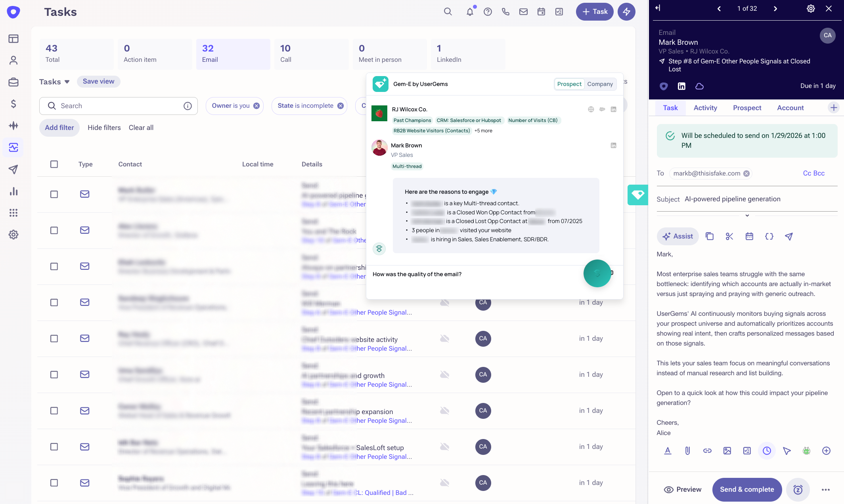The height and width of the screenshot is (504, 844).
Task: Click the Deals dollar sign sidebar icon
Action: point(13,104)
